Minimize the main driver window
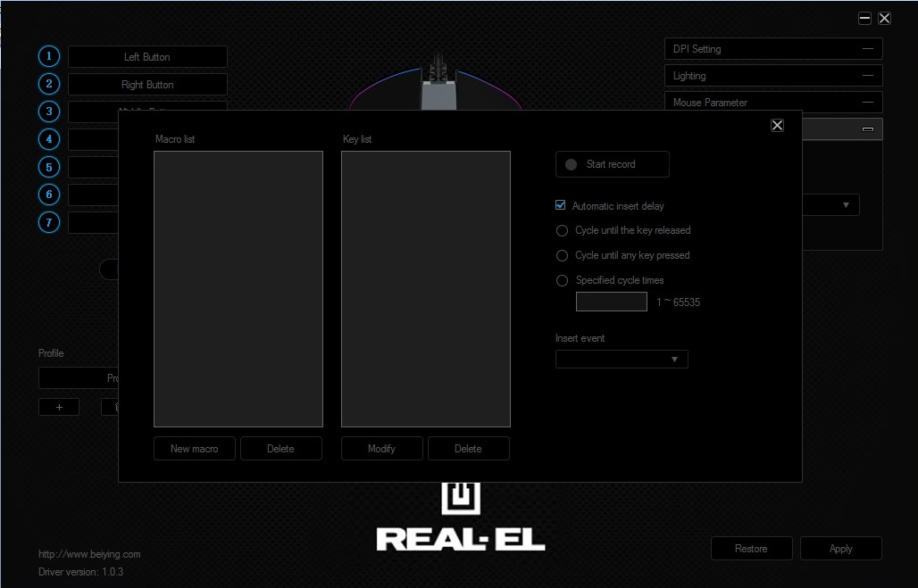The width and height of the screenshot is (918, 588). pos(864,18)
